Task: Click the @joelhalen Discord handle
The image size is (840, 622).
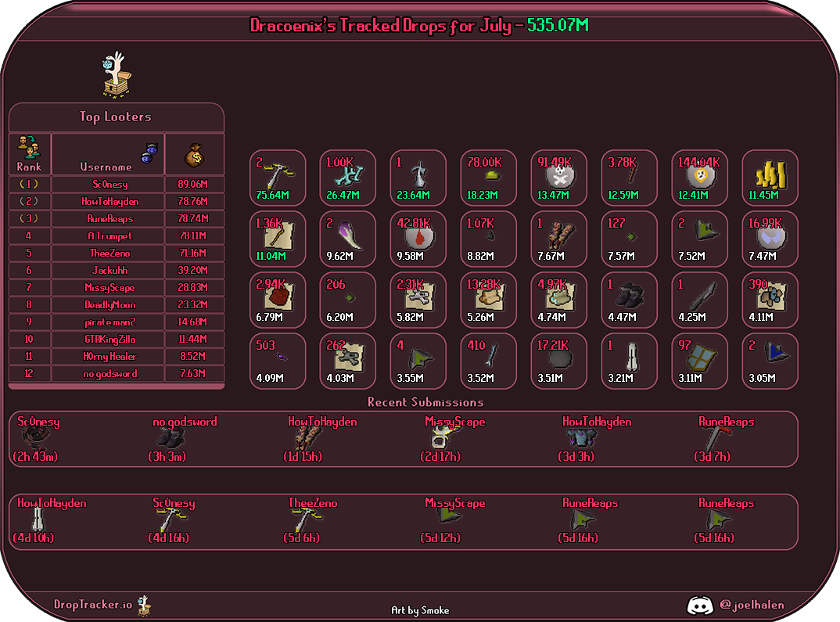Action: click(x=752, y=605)
